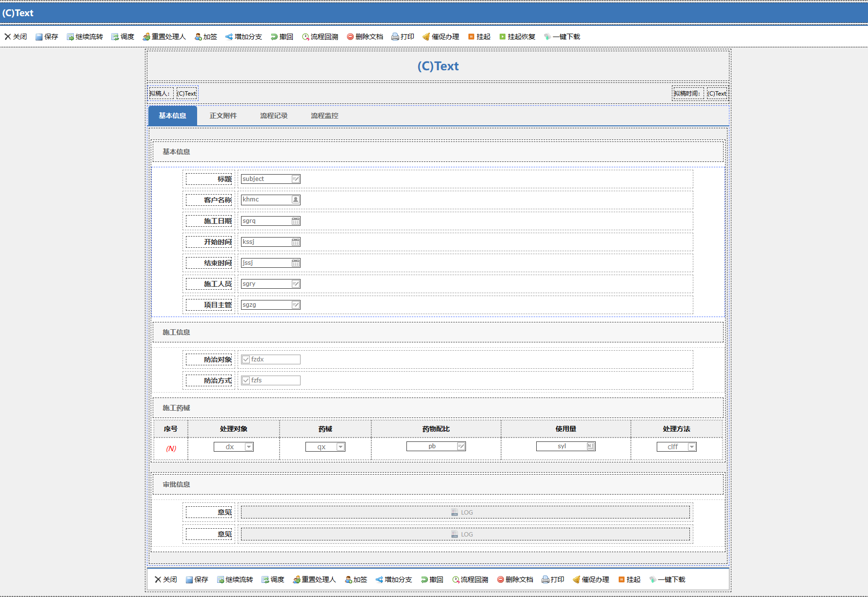
Task: Click 保存 in the bottom toolbar
Action: pos(197,579)
